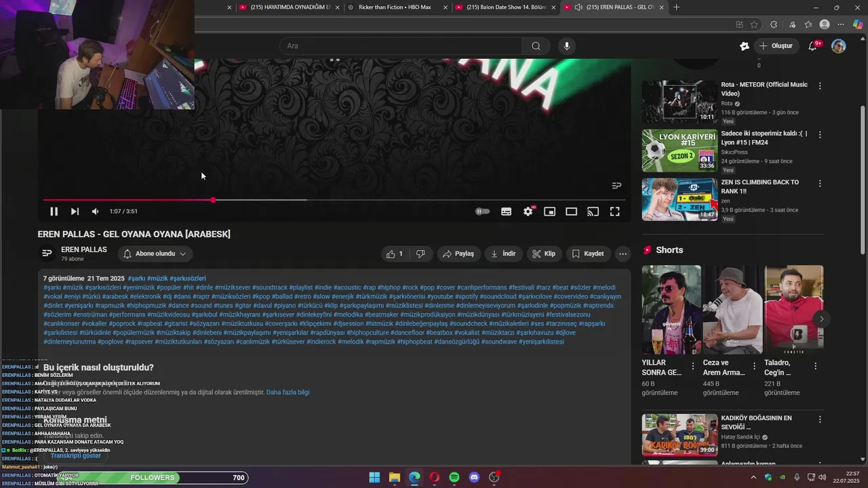
Task: Open options for the Ceza ve Arem short
Action: coord(754,366)
